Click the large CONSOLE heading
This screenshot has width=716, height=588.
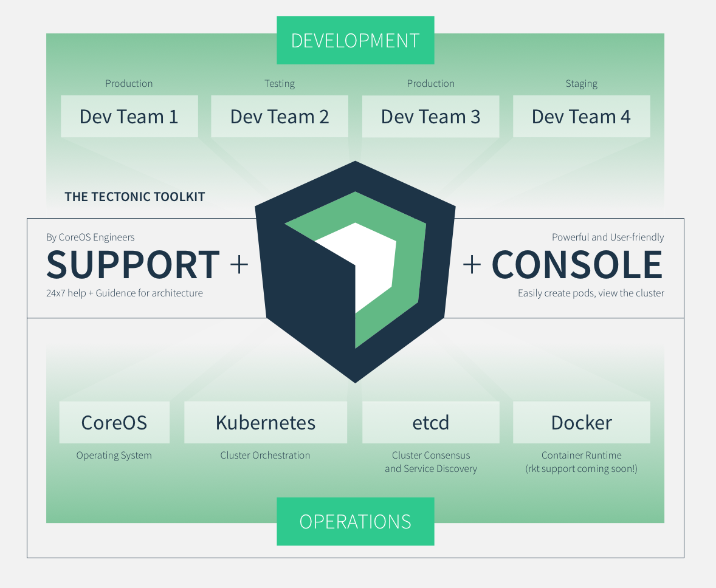(577, 265)
